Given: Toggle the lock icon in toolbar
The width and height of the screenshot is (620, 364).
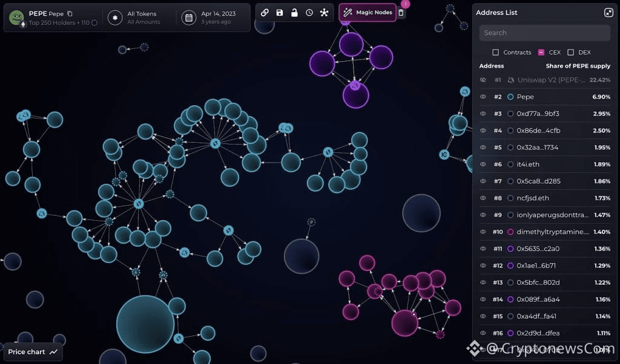Looking at the screenshot, I should [295, 13].
